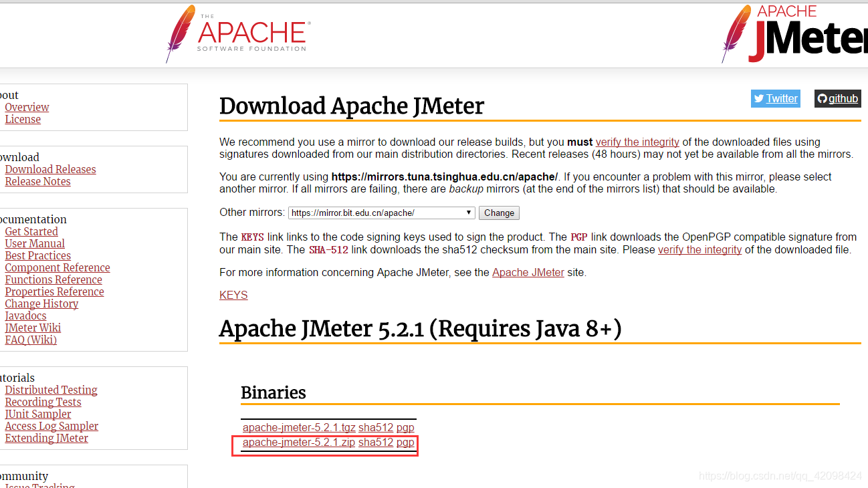Open FAQ (Wiki) link
The image size is (868, 488).
tap(31, 340)
